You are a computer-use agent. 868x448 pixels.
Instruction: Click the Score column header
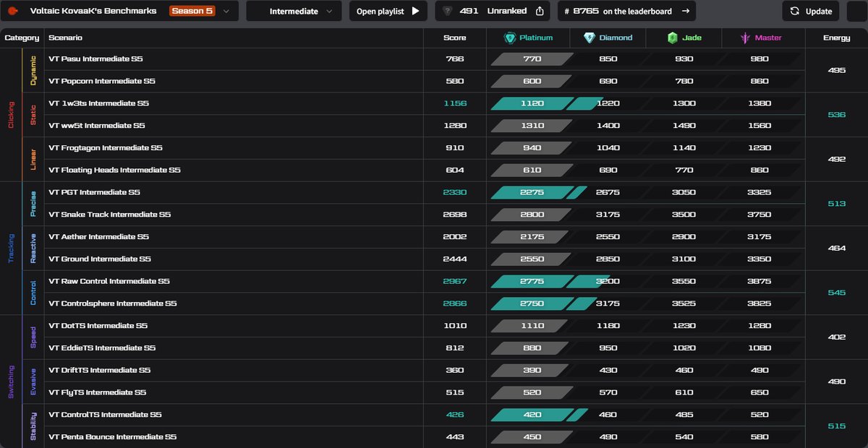click(455, 38)
